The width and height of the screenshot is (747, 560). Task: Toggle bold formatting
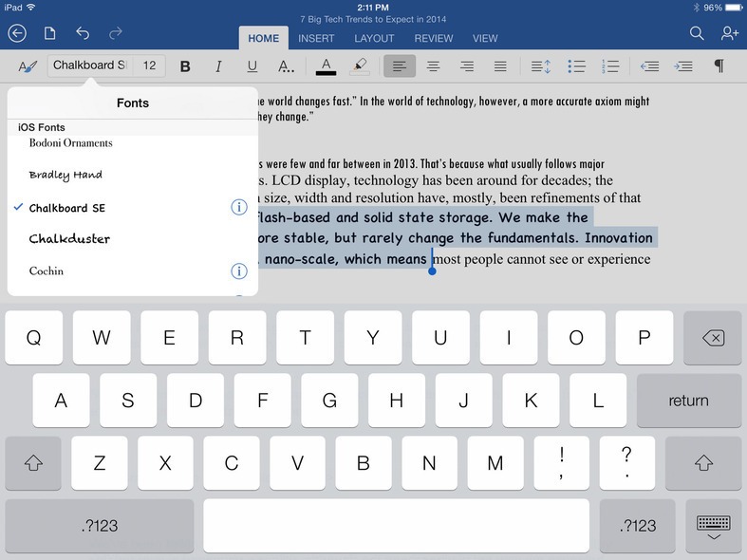tap(185, 66)
